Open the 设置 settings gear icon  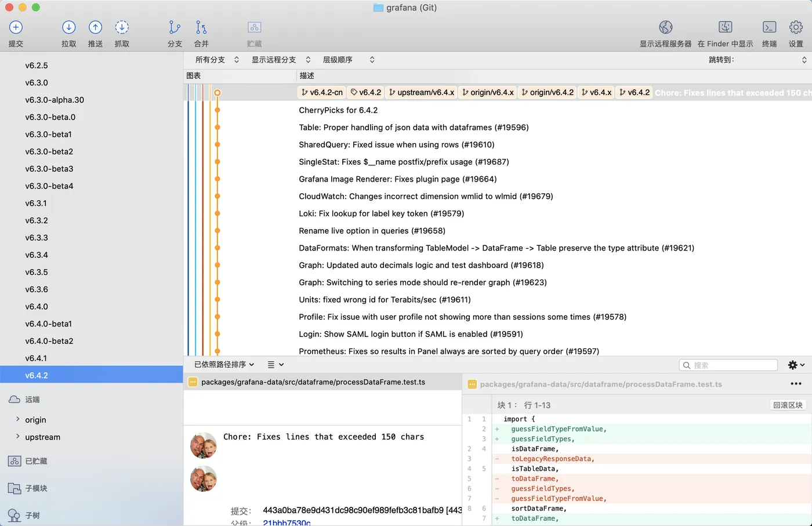click(796, 27)
